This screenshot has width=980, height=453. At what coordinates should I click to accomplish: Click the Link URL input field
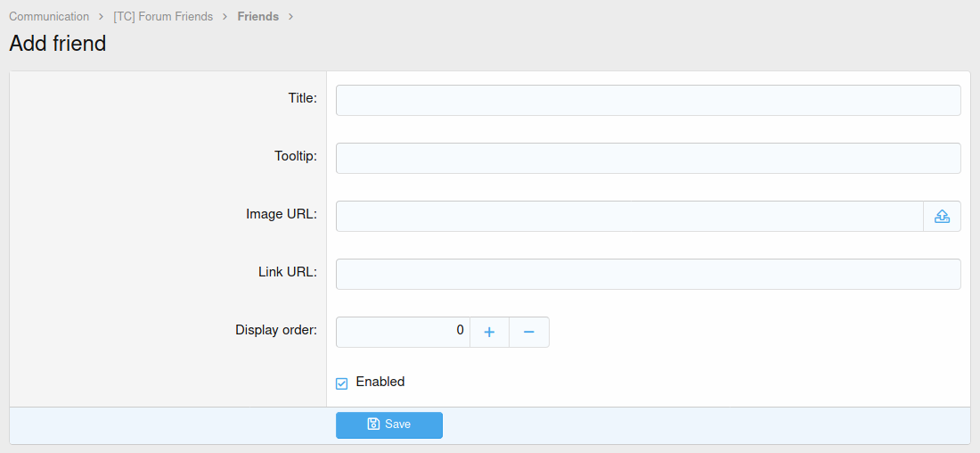pos(648,274)
